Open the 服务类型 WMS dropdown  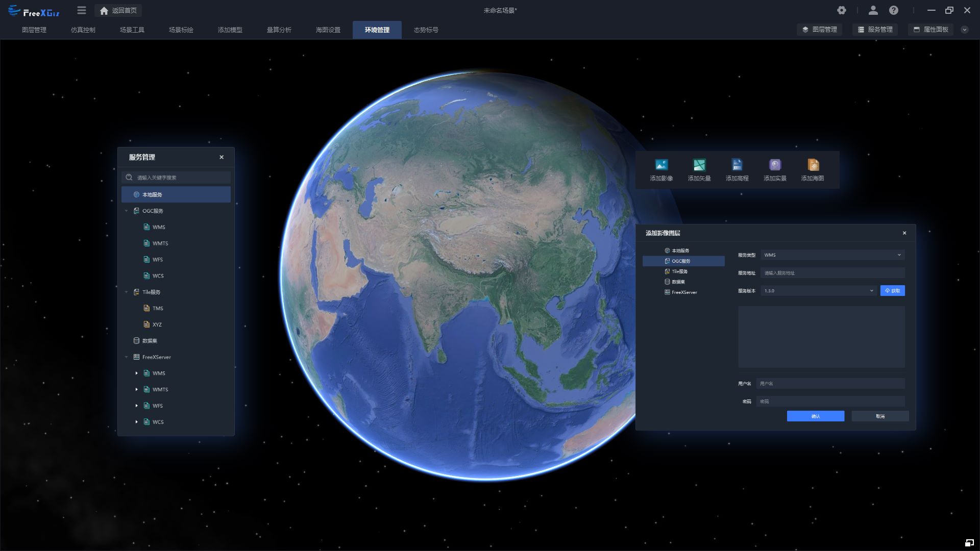click(x=832, y=255)
